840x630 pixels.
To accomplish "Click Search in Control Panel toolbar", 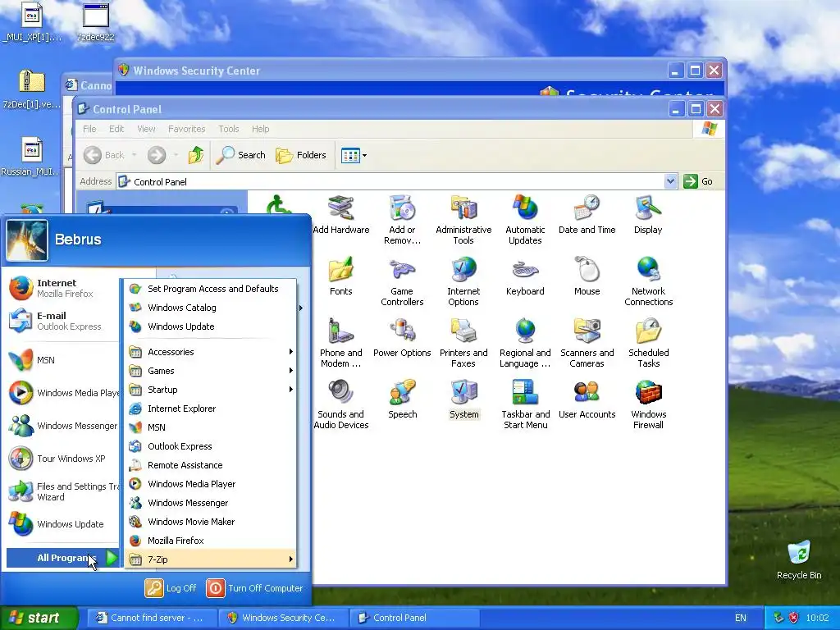I will 240,155.
